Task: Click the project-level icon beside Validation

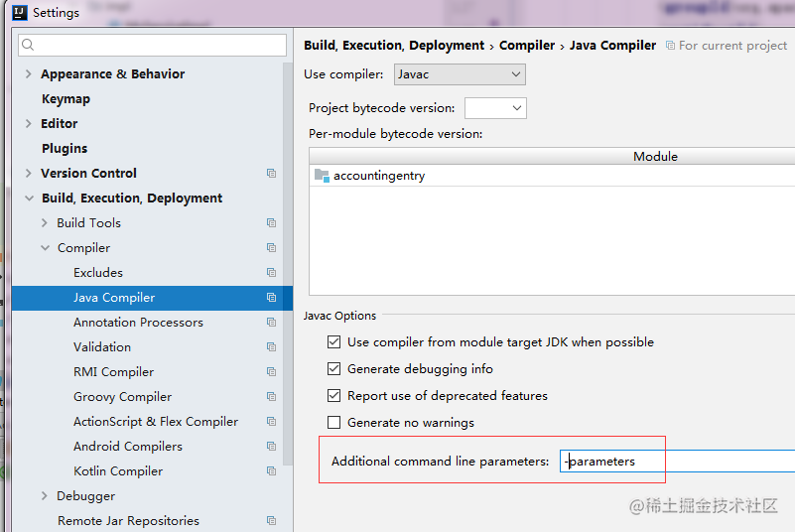Action: click(271, 347)
